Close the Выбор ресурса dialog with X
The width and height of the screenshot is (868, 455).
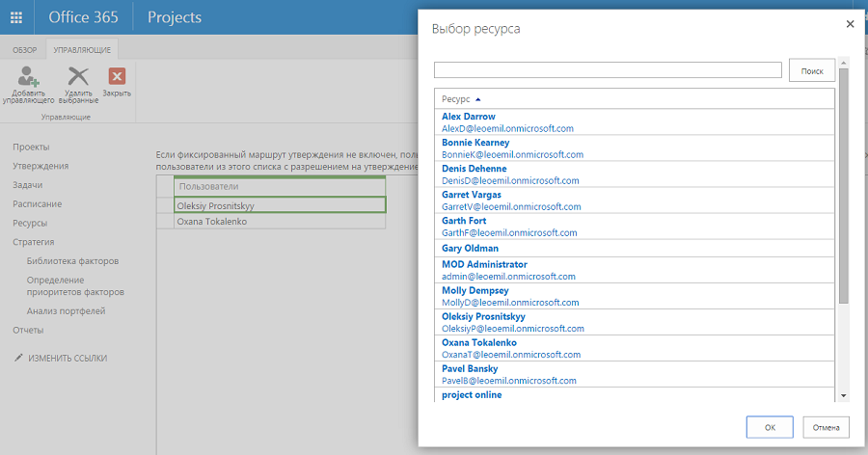pyautogui.click(x=850, y=24)
